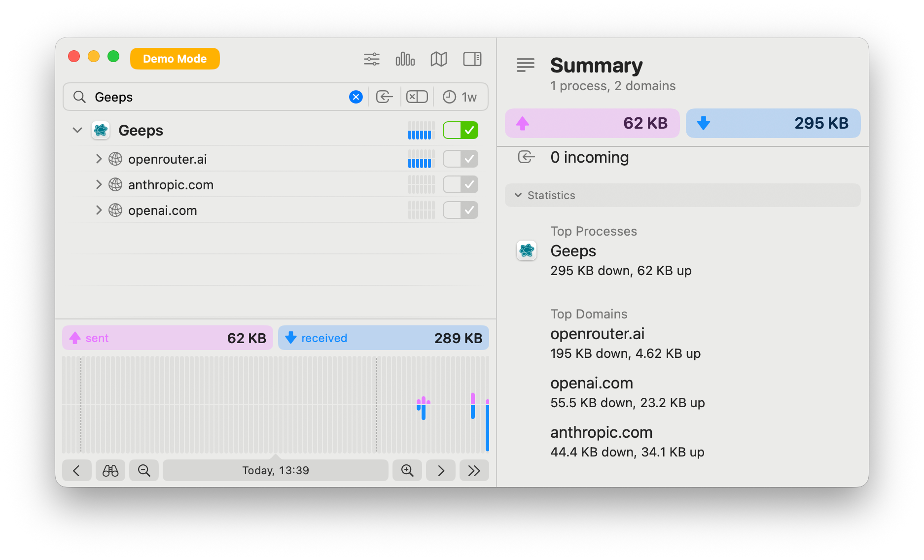Clear the Geeps search text
Viewport: 924px width, 560px height.
pyautogui.click(x=355, y=97)
